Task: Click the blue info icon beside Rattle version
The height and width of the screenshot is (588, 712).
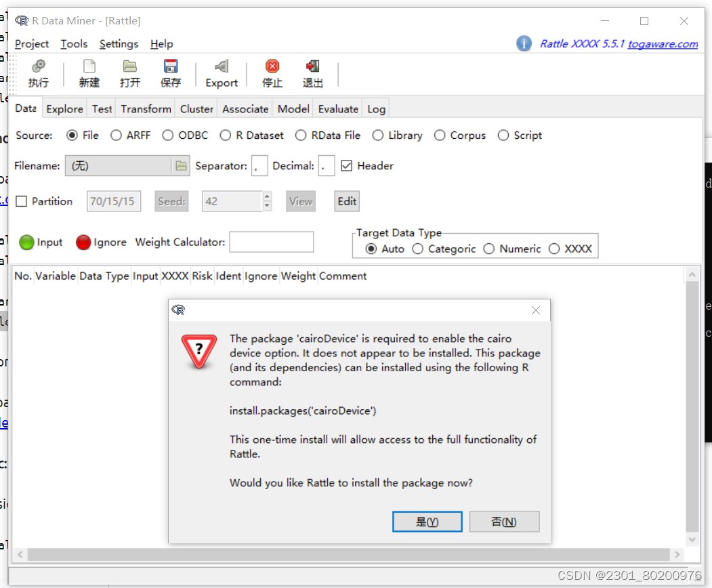Action: 524,43
